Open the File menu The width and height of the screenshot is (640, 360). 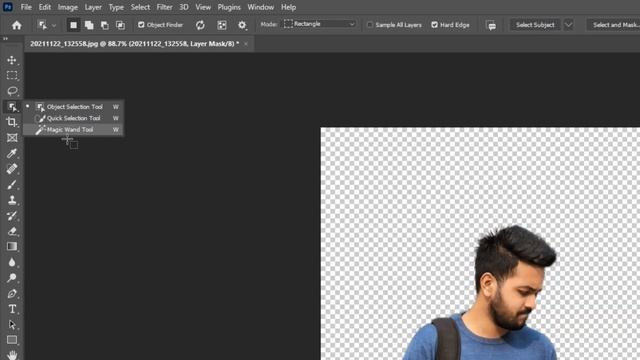[26, 7]
